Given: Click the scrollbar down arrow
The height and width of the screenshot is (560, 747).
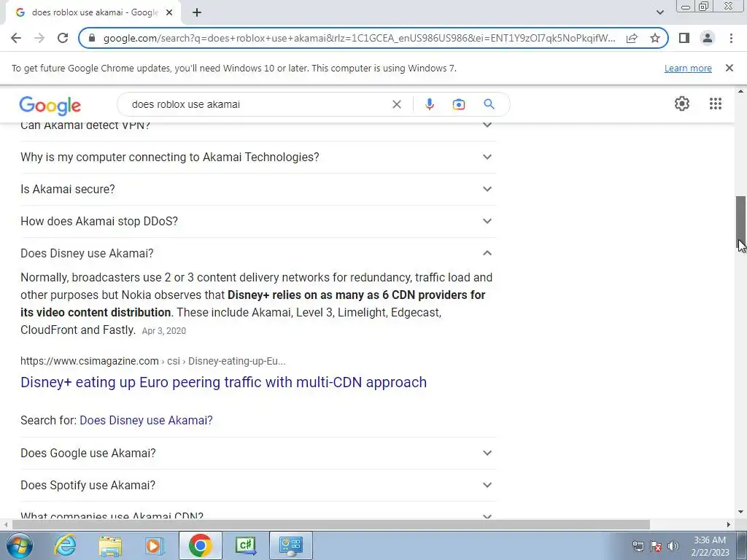Looking at the screenshot, I should pyautogui.click(x=741, y=513).
